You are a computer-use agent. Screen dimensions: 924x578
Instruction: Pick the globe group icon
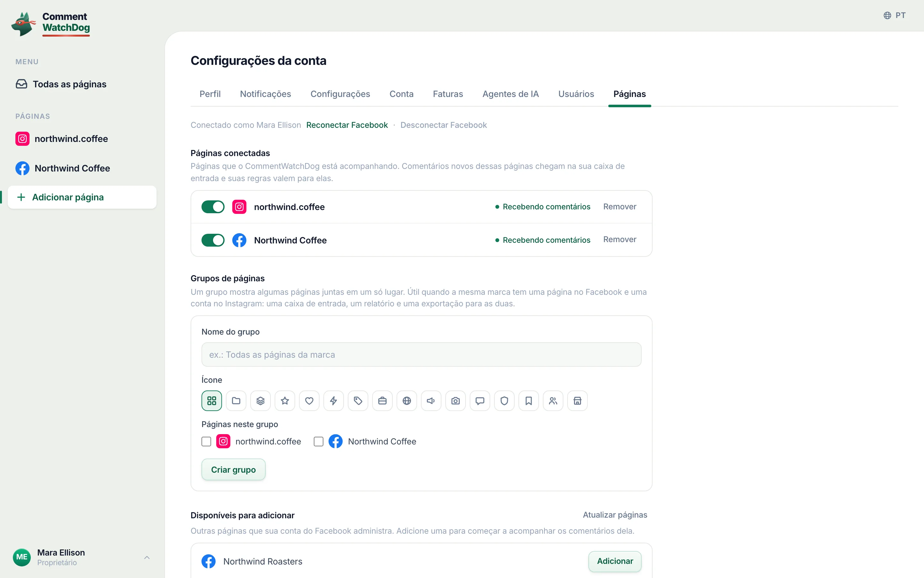click(406, 401)
